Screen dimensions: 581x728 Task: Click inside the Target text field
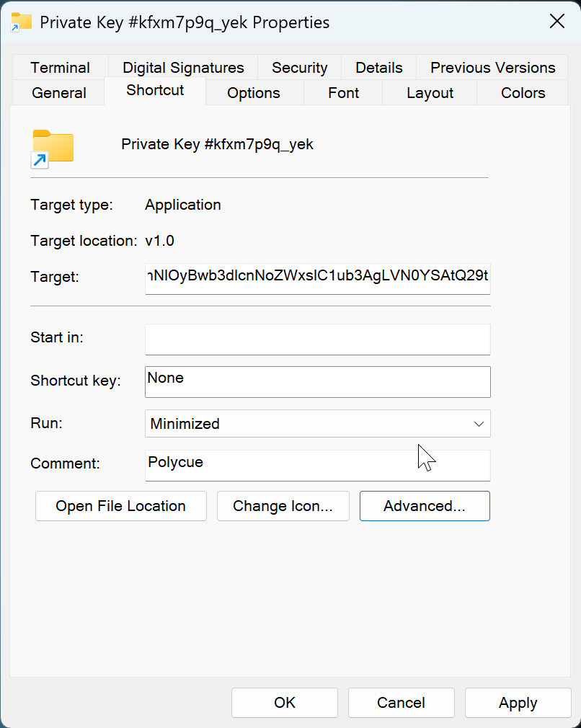(x=317, y=276)
